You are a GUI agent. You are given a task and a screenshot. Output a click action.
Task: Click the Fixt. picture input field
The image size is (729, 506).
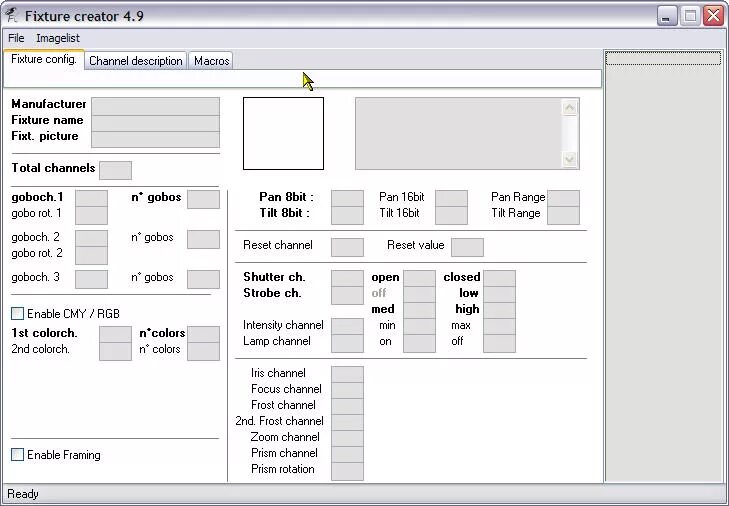click(155, 139)
